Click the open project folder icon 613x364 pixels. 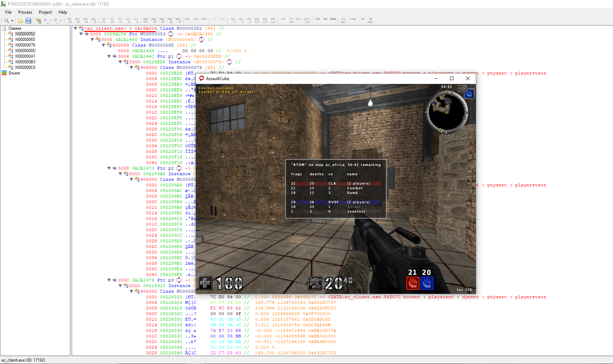tap(20, 21)
